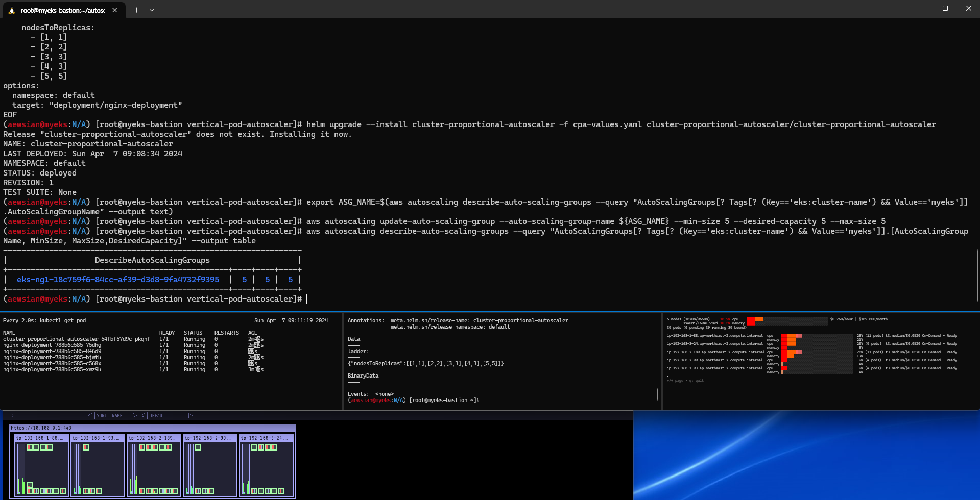Open a new terminal tab with plus
The image size is (980, 500).
pos(136,10)
